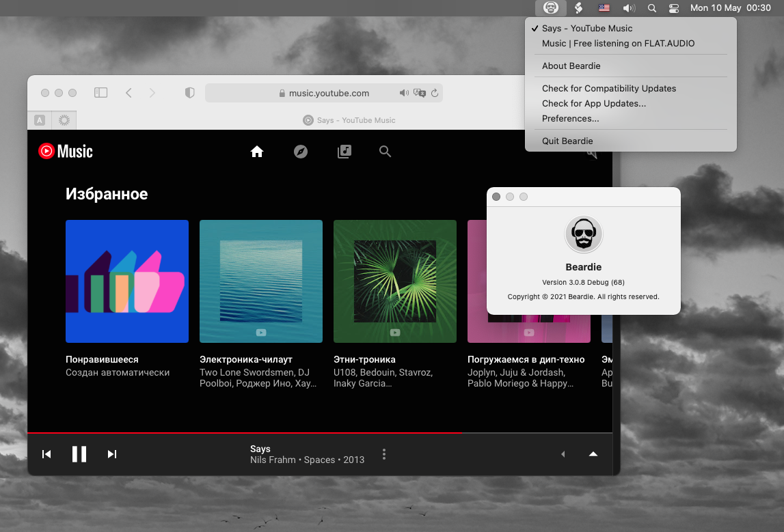The image size is (784, 532).
Task: Open the Электроника-чилаут playlist thumbnail
Action: coord(261,281)
